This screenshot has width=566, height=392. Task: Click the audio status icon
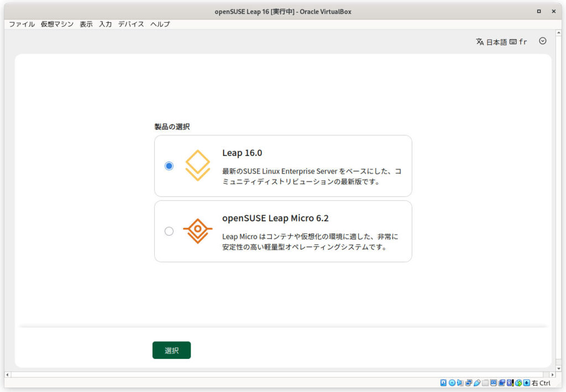pos(460,383)
